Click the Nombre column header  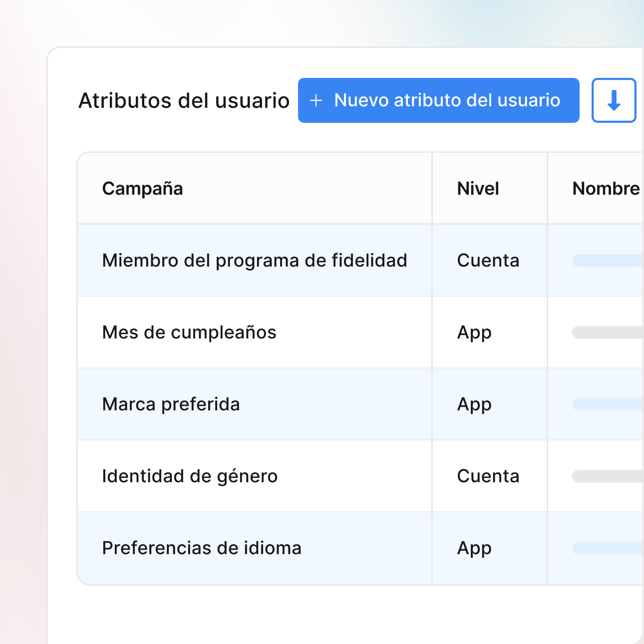(606, 189)
